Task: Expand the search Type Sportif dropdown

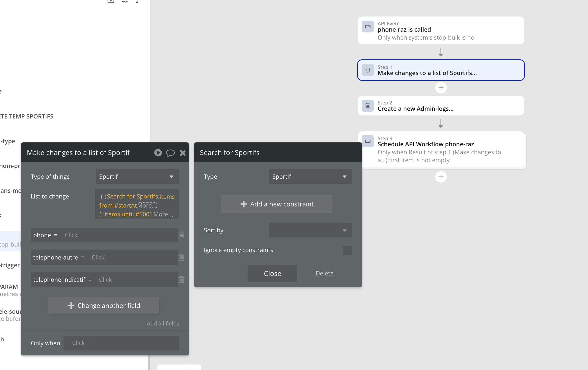Action: click(x=310, y=177)
